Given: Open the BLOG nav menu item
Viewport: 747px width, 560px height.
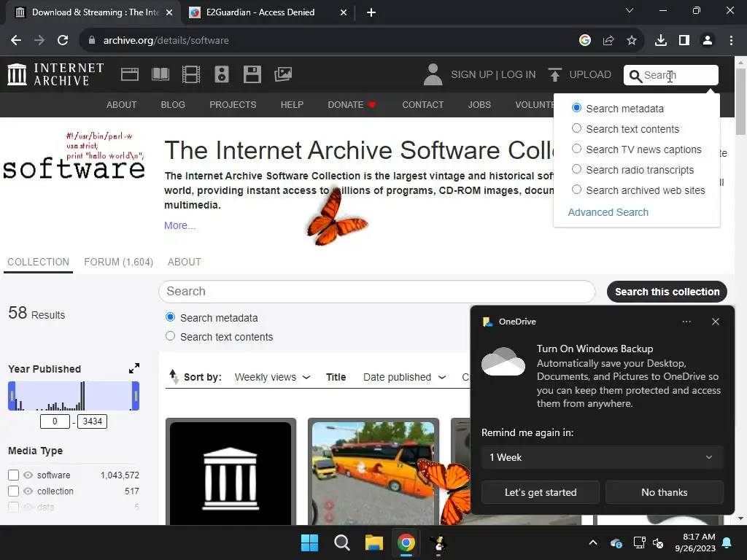Looking at the screenshot, I should [173, 105].
